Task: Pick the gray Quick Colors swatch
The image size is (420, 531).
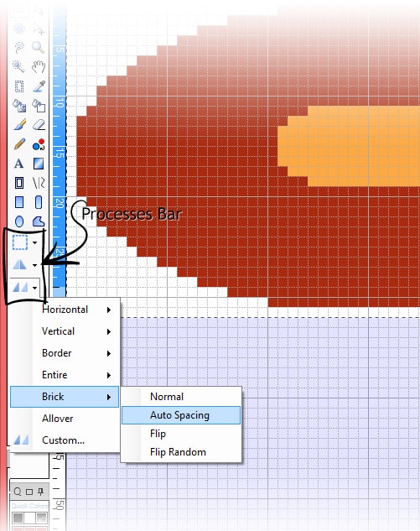Action: (x=18, y=518)
